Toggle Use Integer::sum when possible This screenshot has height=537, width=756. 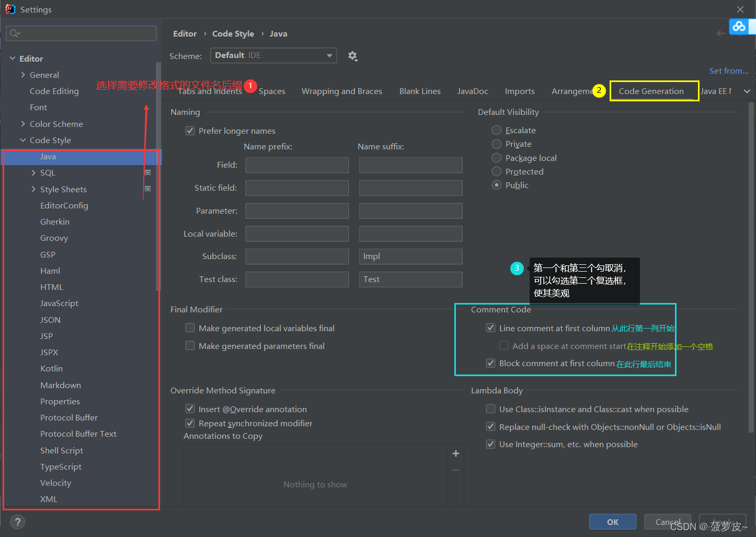coord(490,444)
